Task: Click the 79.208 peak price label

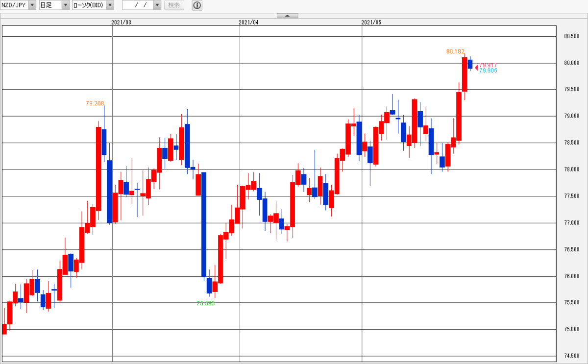Action: pyautogui.click(x=95, y=103)
